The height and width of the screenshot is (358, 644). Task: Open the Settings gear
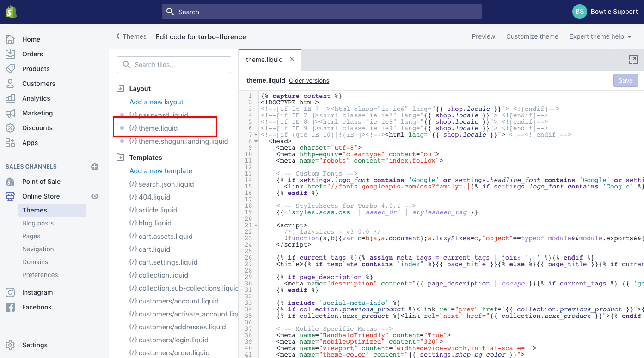(x=10, y=345)
